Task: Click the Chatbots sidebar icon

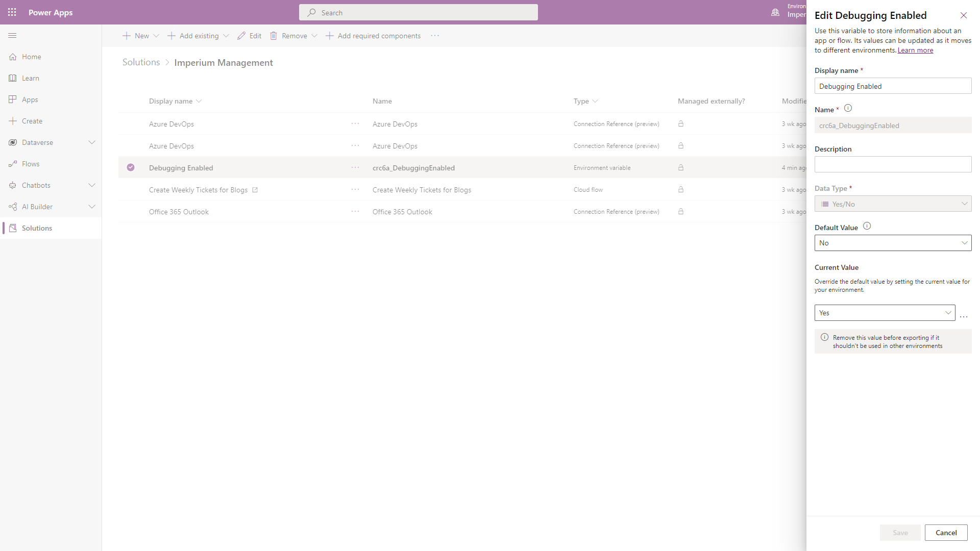Action: (12, 185)
